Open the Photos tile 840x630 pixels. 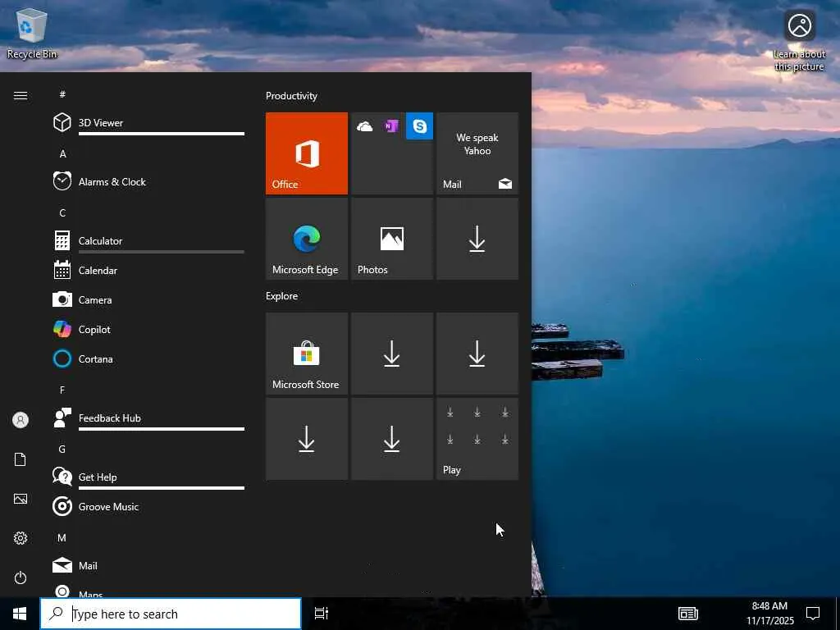coord(392,239)
